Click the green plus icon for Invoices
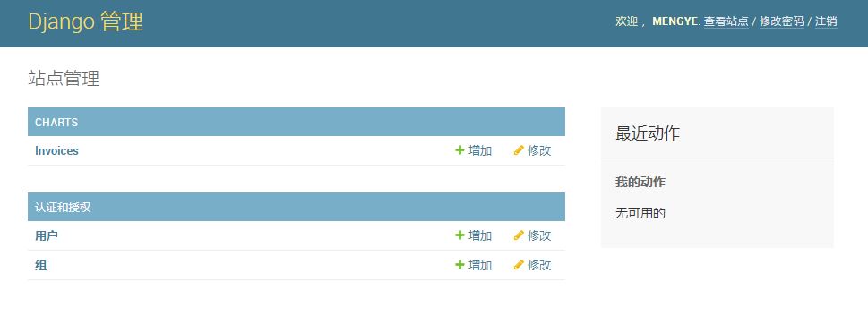Viewport: 868px width, 333px height. pyautogui.click(x=460, y=149)
